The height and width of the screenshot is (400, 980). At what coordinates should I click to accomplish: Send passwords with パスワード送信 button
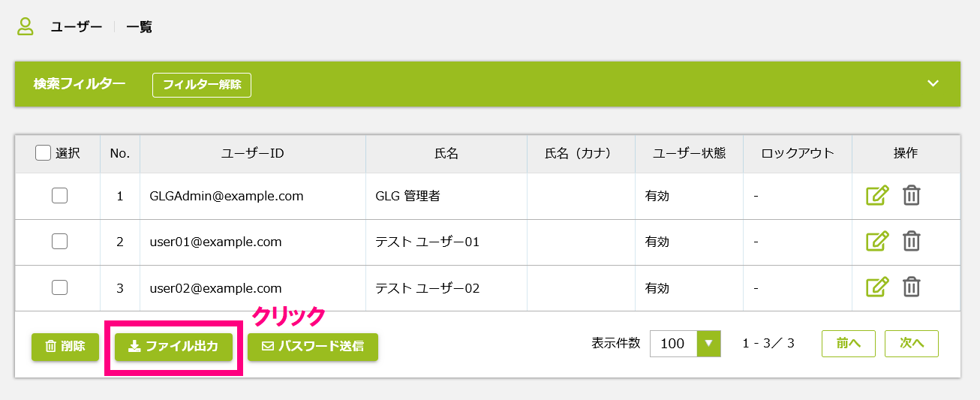pos(313,347)
